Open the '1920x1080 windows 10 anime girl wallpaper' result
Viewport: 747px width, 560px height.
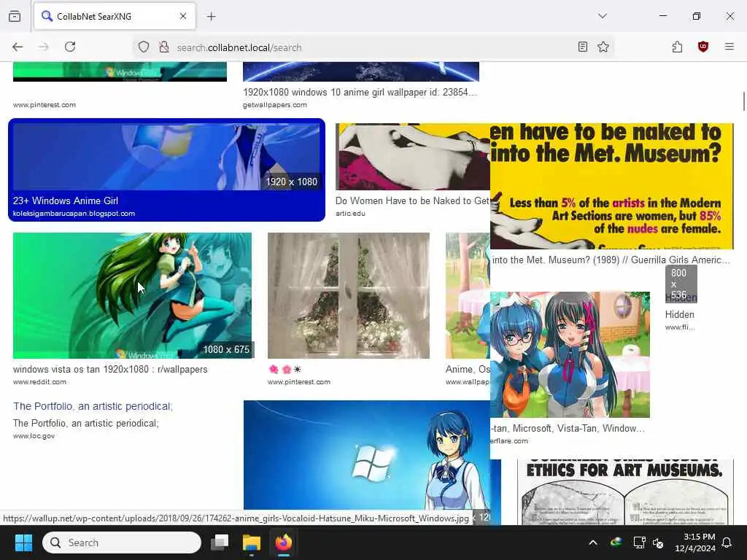[x=360, y=92]
